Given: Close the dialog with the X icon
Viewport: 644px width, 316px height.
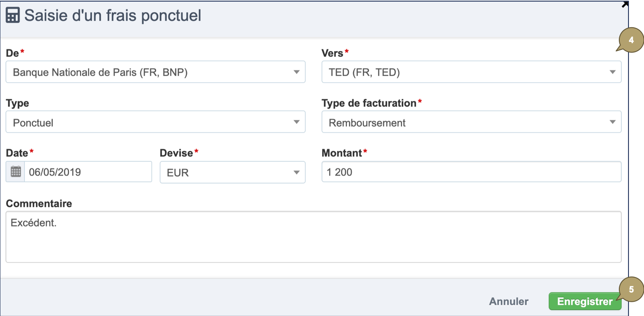Looking at the screenshot, I should 625,5.
